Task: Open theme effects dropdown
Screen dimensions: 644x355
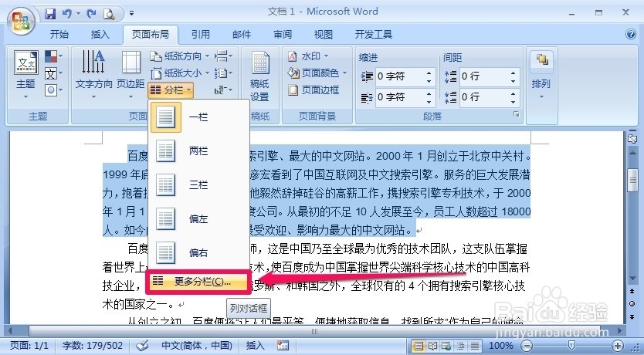Action: [x=53, y=90]
